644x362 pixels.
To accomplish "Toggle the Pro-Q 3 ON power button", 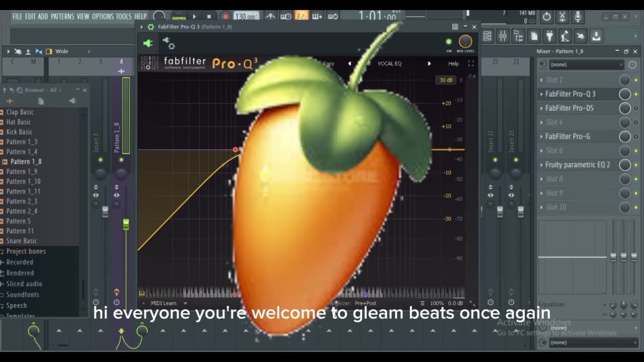I will 449,42.
